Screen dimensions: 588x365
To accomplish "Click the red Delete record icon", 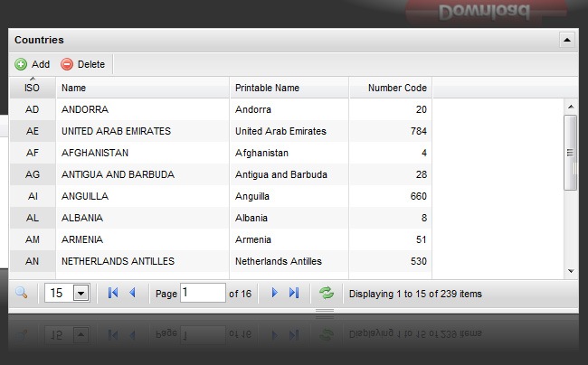I will click(x=67, y=64).
